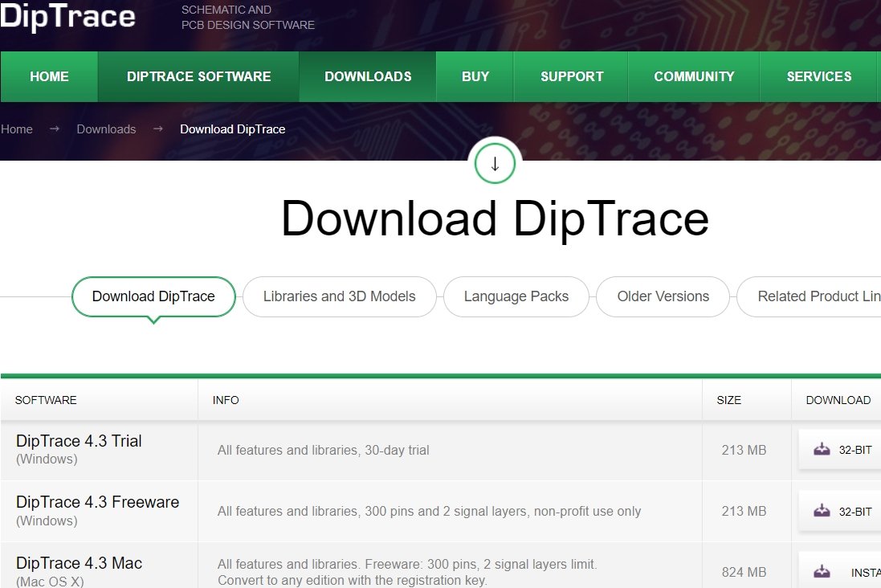Screen dimensions: 881x588
Task: View the Older Versions tab
Action: point(663,296)
